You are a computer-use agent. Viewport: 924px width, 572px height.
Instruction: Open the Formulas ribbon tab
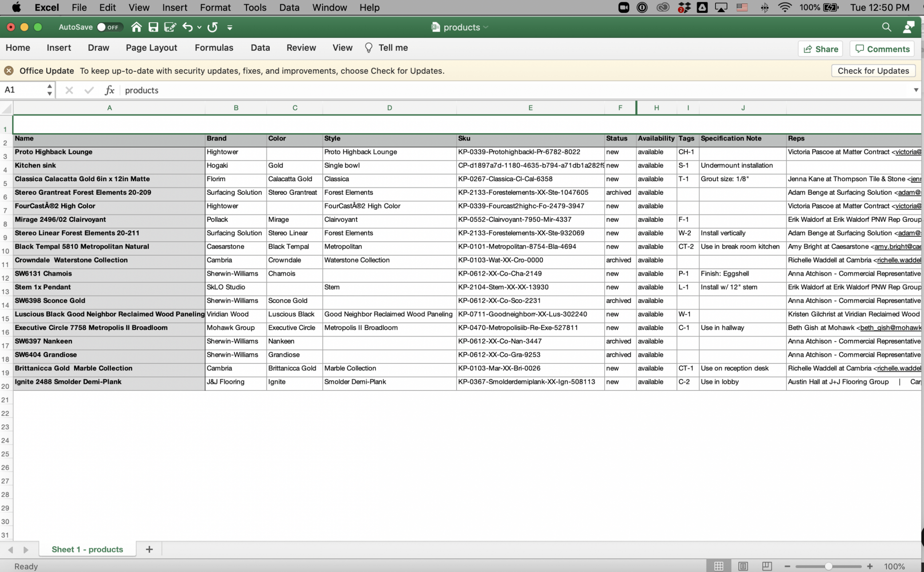coord(213,47)
